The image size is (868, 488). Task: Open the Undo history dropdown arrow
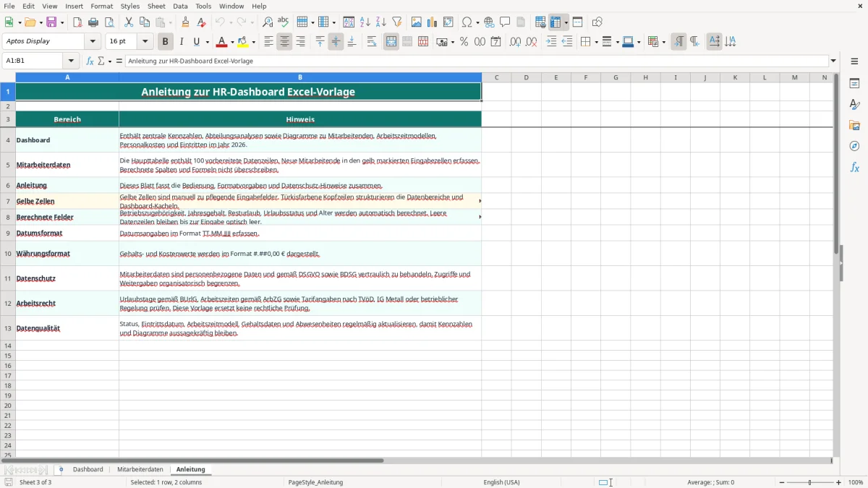[x=230, y=22]
